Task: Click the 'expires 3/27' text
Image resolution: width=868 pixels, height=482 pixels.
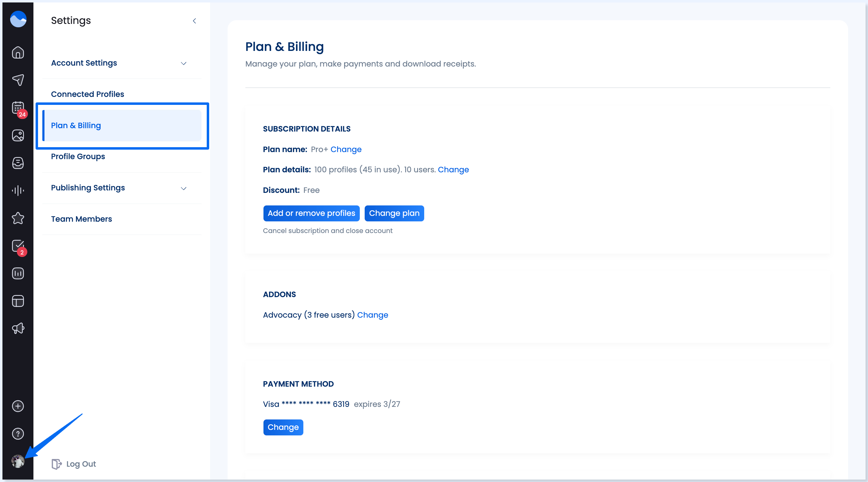Action: [377, 404]
